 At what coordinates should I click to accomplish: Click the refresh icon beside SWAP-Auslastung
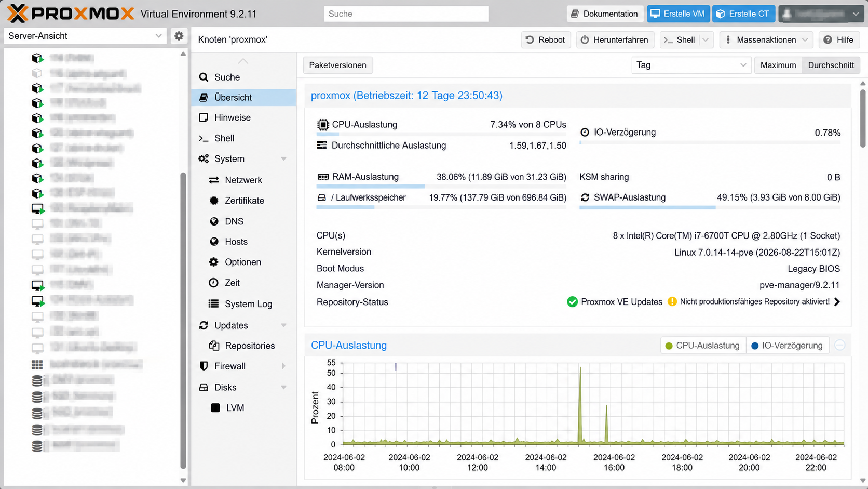(585, 197)
